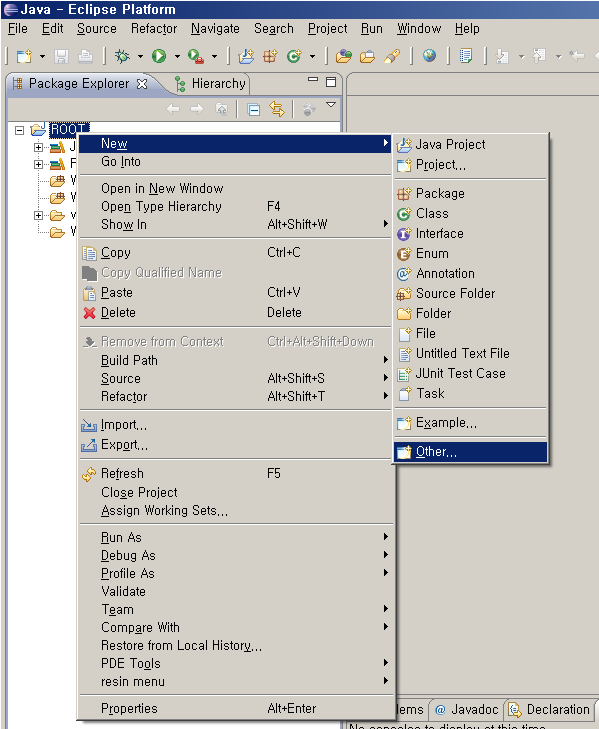Click the green Run toolbar button
Screen dimensions: 599x729
point(159,56)
